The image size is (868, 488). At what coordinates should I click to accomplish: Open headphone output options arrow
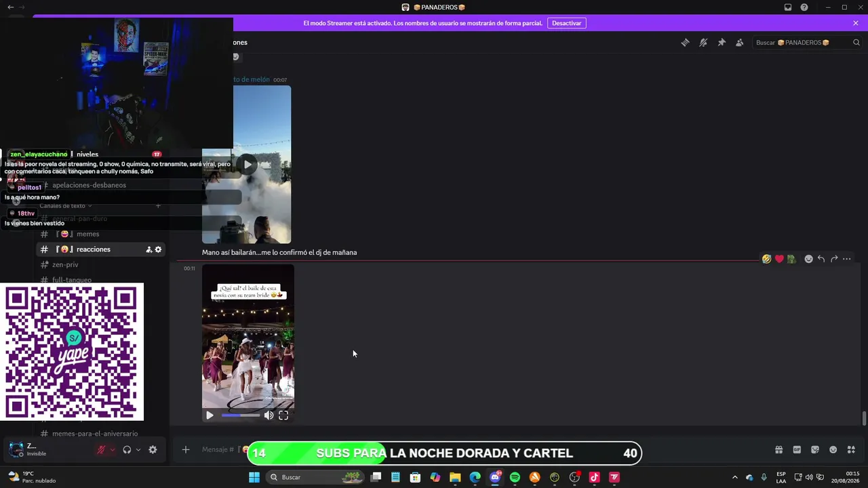pyautogui.click(x=138, y=449)
